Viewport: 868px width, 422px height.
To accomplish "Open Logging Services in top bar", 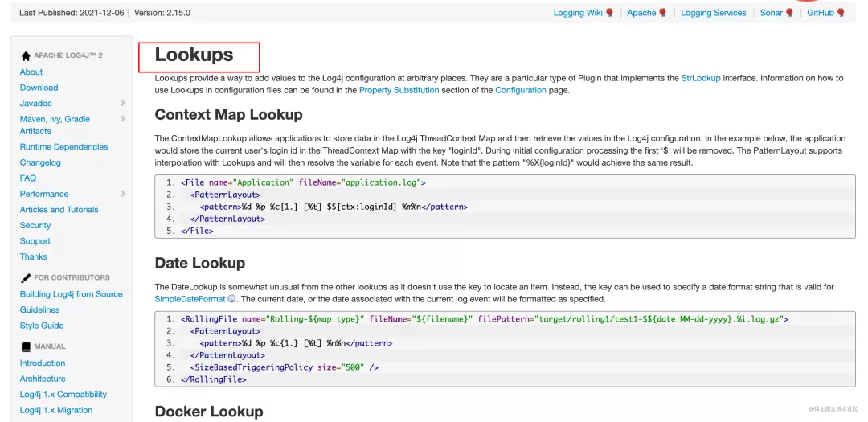I will [713, 13].
